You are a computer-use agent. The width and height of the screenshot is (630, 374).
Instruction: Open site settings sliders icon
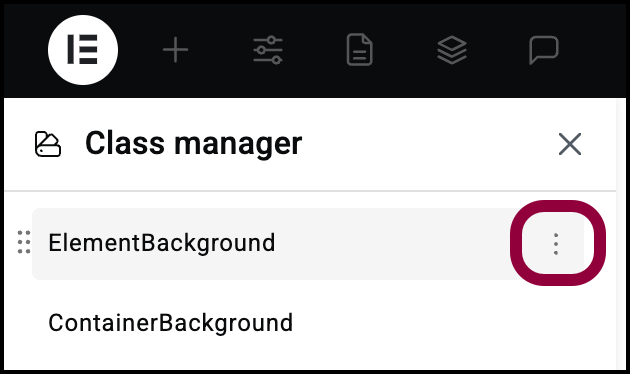[x=268, y=50]
